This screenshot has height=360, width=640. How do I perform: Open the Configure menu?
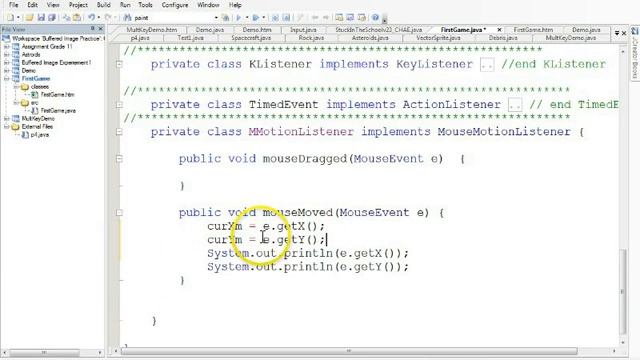click(x=175, y=5)
